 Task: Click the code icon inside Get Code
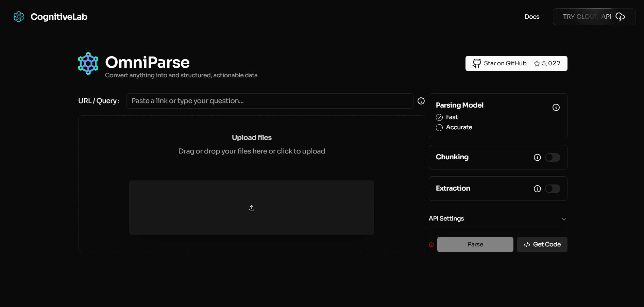click(x=527, y=245)
